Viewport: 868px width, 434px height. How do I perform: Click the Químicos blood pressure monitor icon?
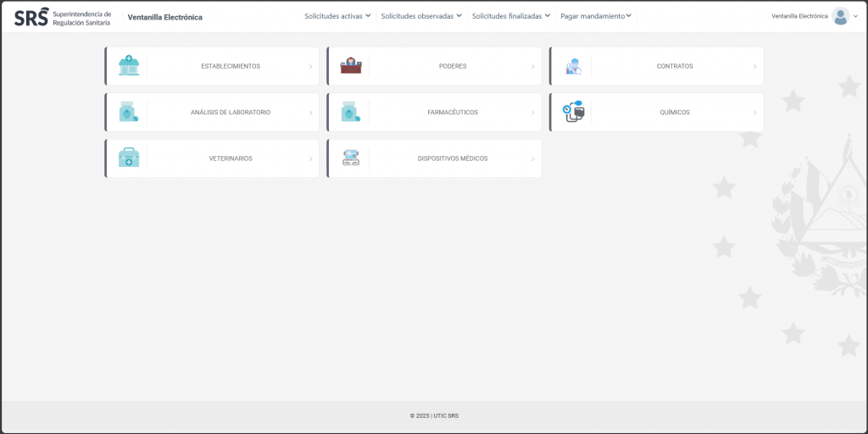pos(574,112)
